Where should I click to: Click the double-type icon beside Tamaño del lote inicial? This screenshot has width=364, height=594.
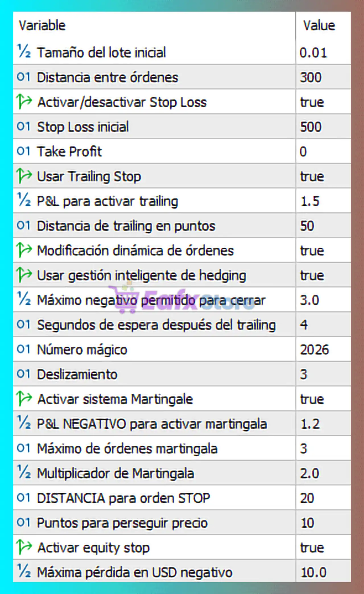coord(24,52)
